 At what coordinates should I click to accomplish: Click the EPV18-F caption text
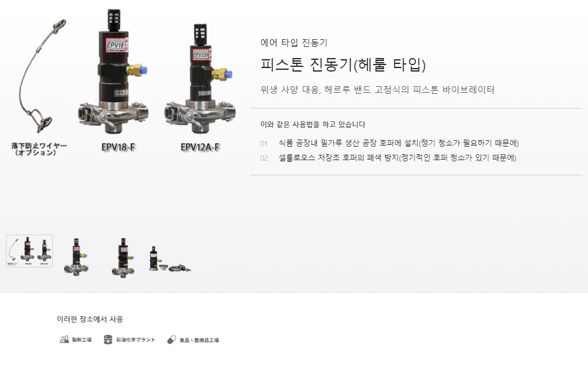[118, 147]
